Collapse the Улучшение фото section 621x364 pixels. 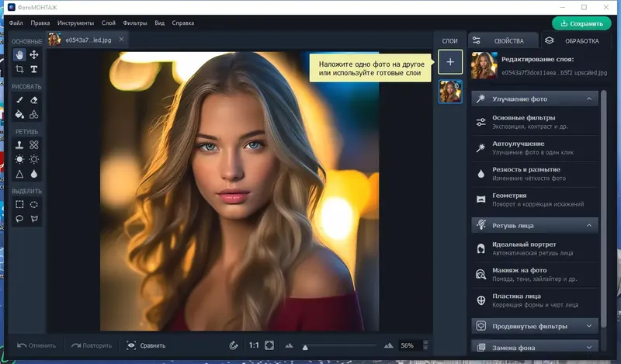[x=590, y=99]
